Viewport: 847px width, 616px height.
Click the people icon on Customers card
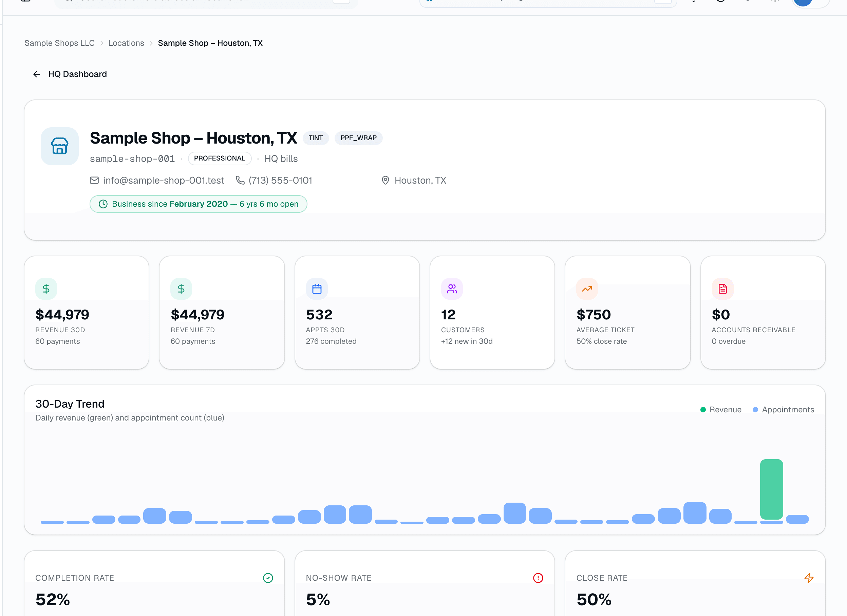452,289
